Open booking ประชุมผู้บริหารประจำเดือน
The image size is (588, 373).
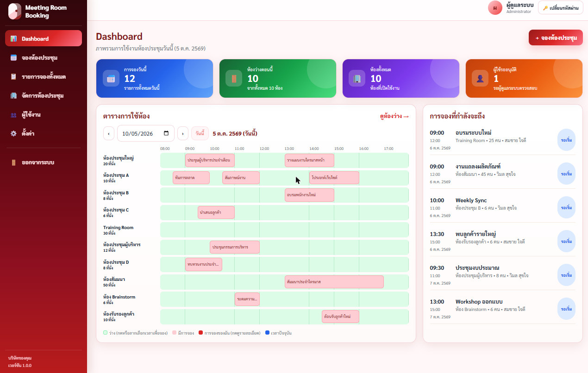pos(210,160)
